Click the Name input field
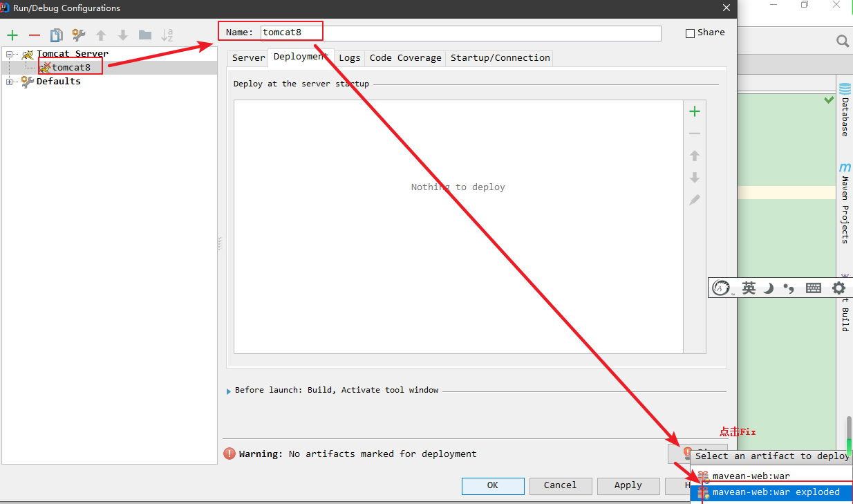This screenshot has width=853, height=504. pyautogui.click(x=460, y=32)
